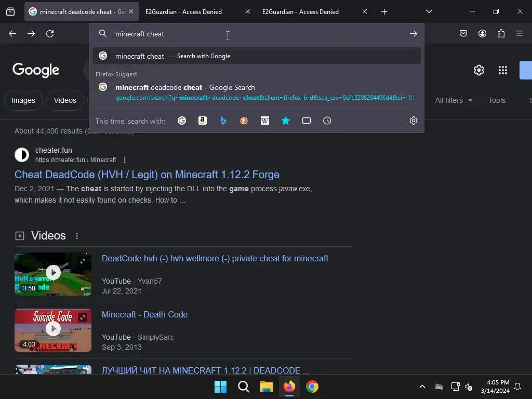Open the Pocket save icon
532x399 pixels.
pyautogui.click(x=463, y=33)
